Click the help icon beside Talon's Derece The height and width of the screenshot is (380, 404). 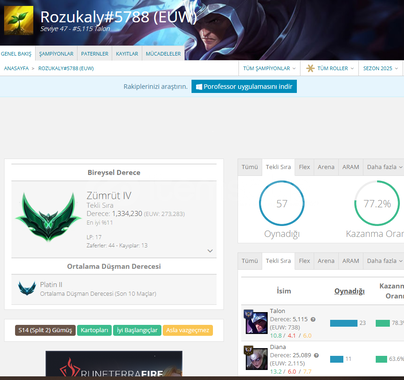point(313,319)
